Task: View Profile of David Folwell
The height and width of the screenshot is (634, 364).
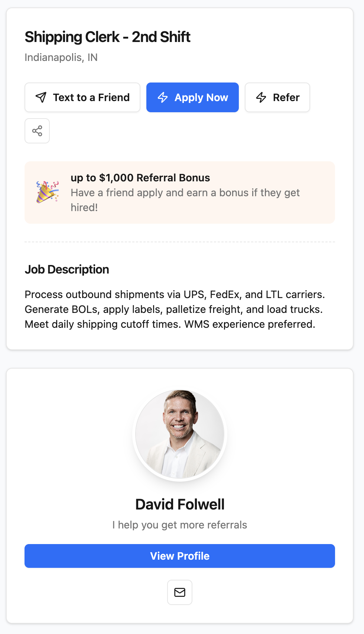Action: tap(180, 556)
